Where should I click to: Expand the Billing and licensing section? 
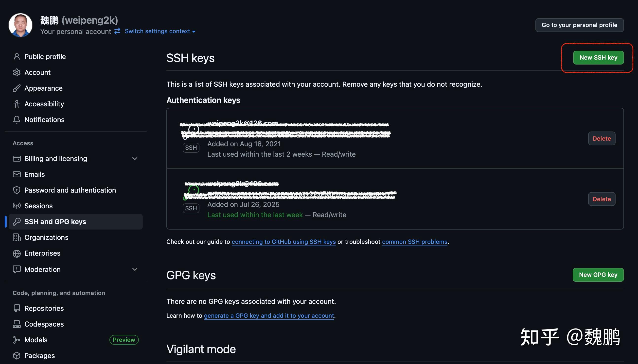[135, 159]
